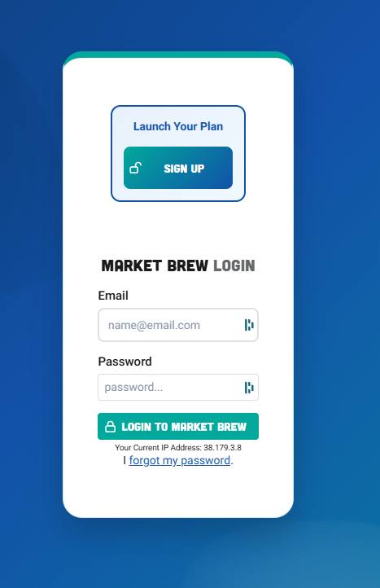Click the password manager icon in Password field
Image resolution: width=380 pixels, height=588 pixels.
[x=249, y=388]
